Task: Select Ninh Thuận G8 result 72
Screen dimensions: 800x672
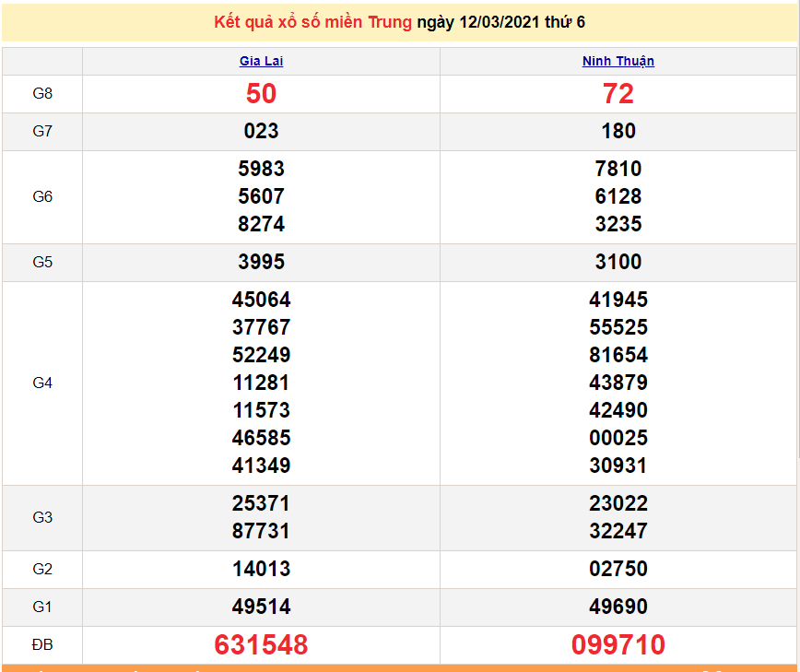Action: click(x=618, y=94)
